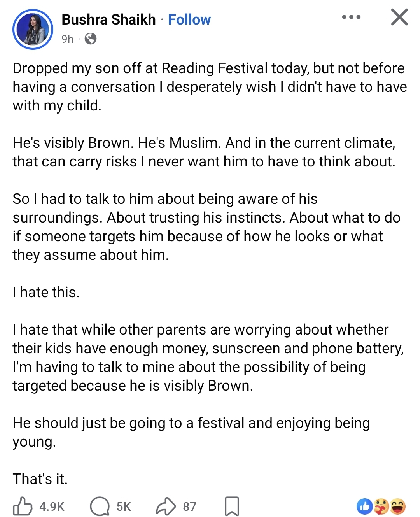Check the globe public audience icon
Viewport: 420px width, 517px height.
(90, 39)
